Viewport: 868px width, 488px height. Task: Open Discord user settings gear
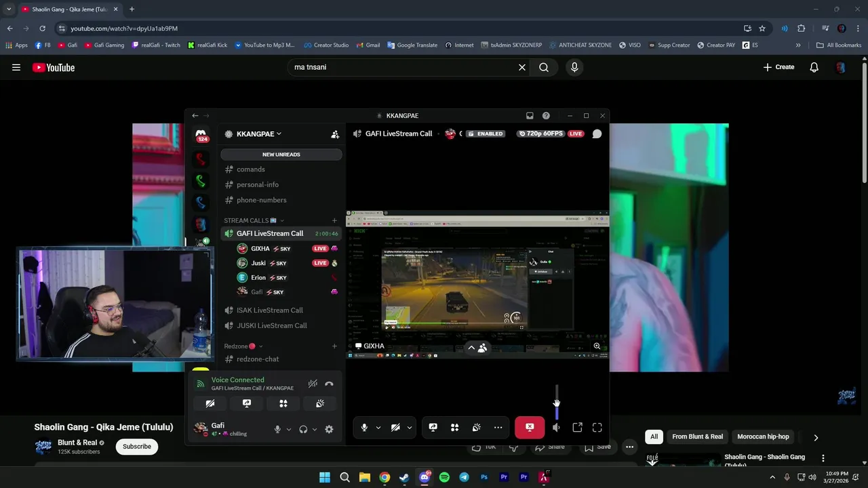tap(329, 429)
